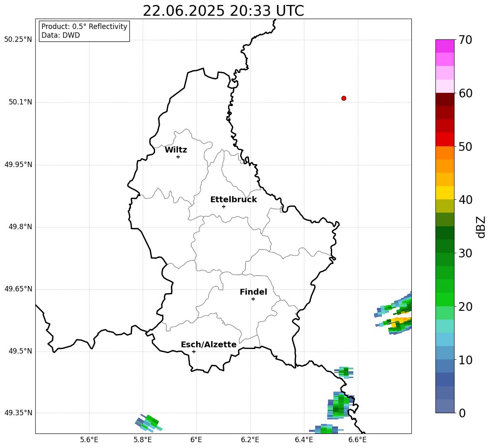491x448 pixels.
Task: Click the Esch/Alzette station cross marker
Action: tap(194, 351)
